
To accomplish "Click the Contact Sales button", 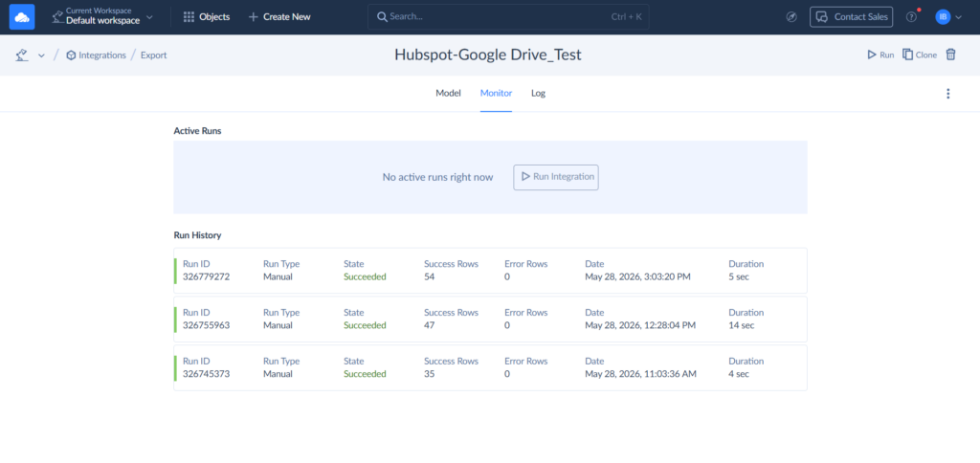I will (851, 17).
